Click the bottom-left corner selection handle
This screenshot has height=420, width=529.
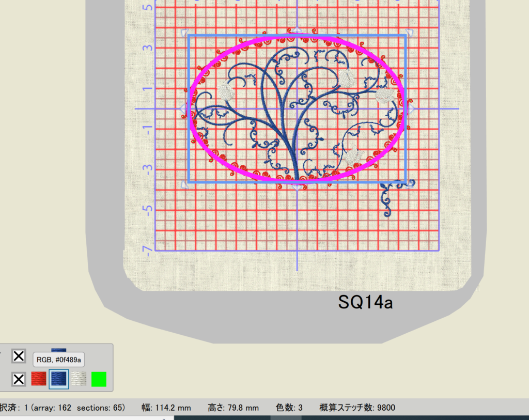(184, 184)
